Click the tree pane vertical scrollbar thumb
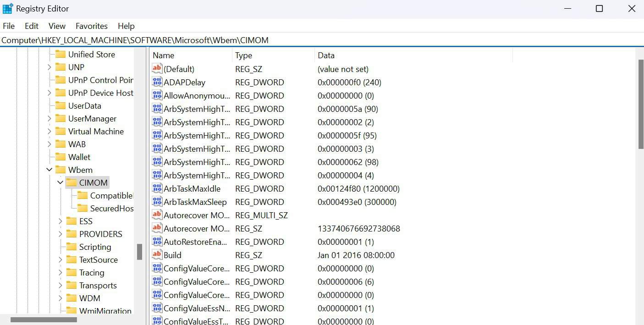This screenshot has height=325, width=644. pyautogui.click(x=139, y=252)
